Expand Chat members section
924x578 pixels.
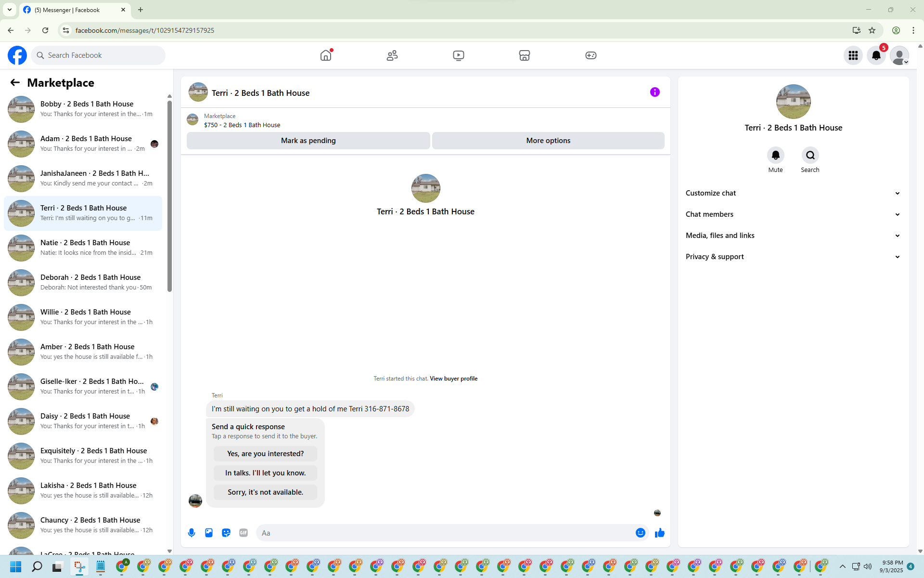pos(793,214)
